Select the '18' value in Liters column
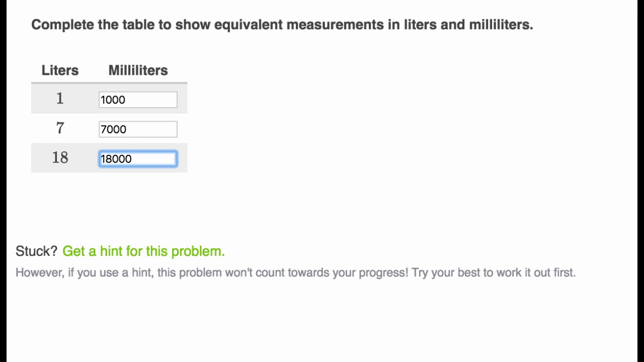644x362 pixels. pyautogui.click(x=60, y=158)
